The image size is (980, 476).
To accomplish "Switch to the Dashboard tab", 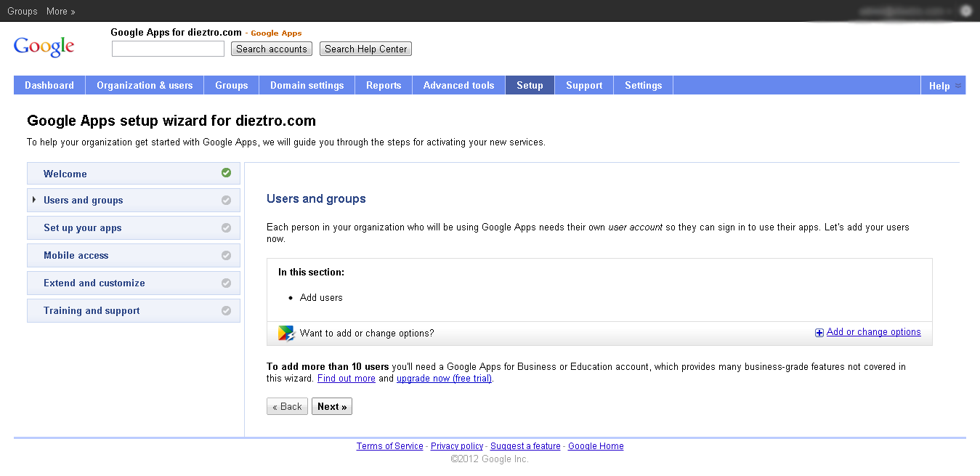I will click(49, 86).
